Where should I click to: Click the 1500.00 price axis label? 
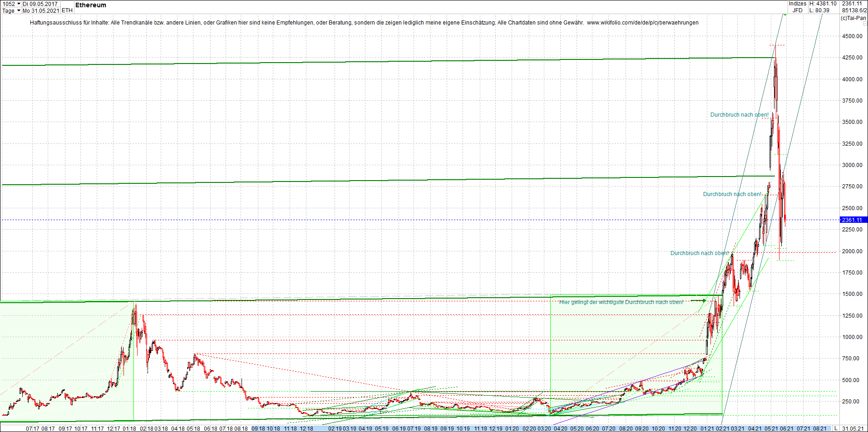click(x=852, y=294)
